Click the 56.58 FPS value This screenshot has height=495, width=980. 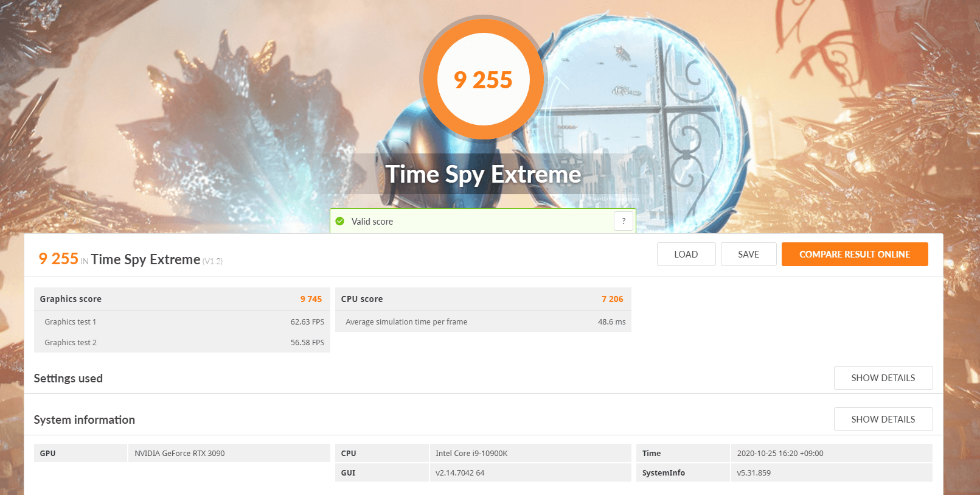pos(307,343)
